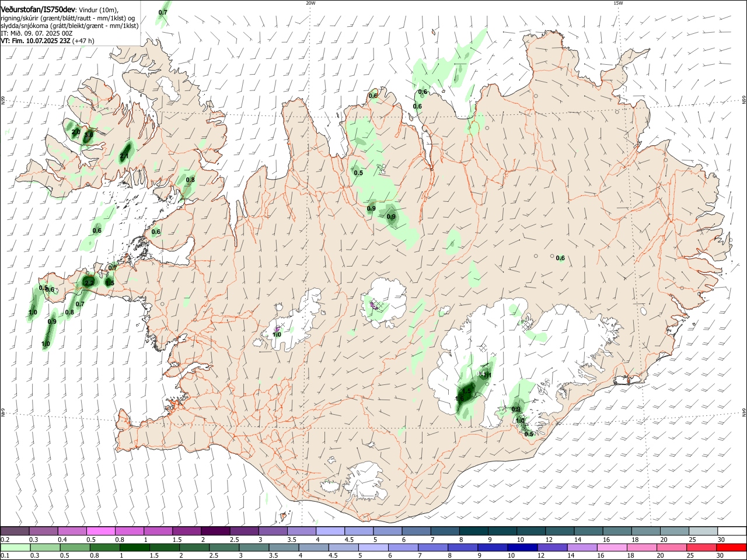Viewport: 747px width, 560px height.
Task: Click the 15W longitude label
Action: click(x=617, y=3)
